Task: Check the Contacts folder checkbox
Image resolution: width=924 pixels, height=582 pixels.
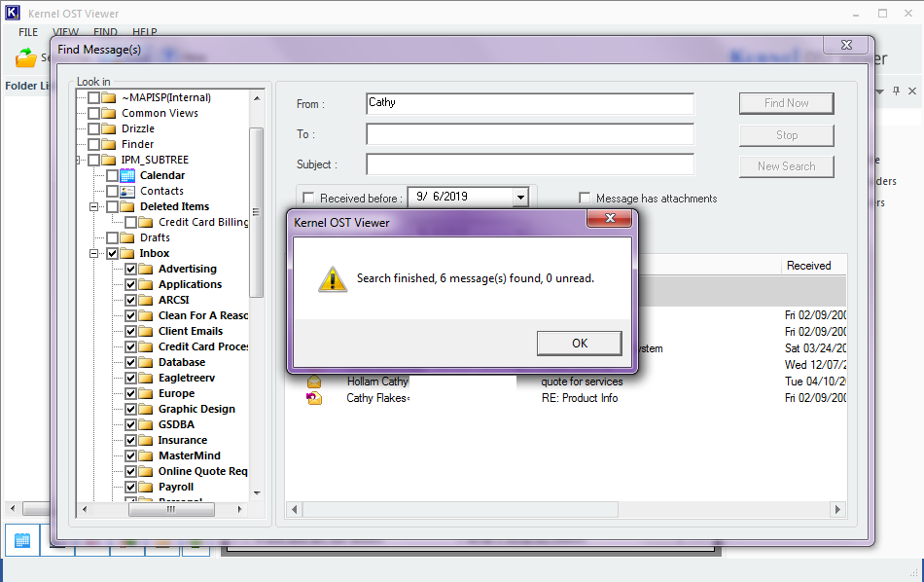Action: point(113,191)
